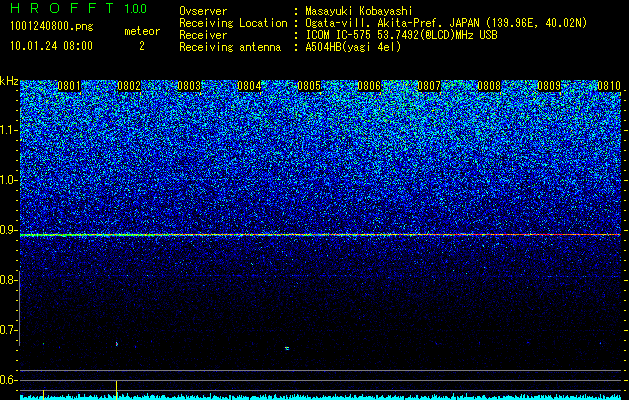This screenshot has height=400, width=629.
Task: Click the 0809 time marker
Action: tap(549, 86)
